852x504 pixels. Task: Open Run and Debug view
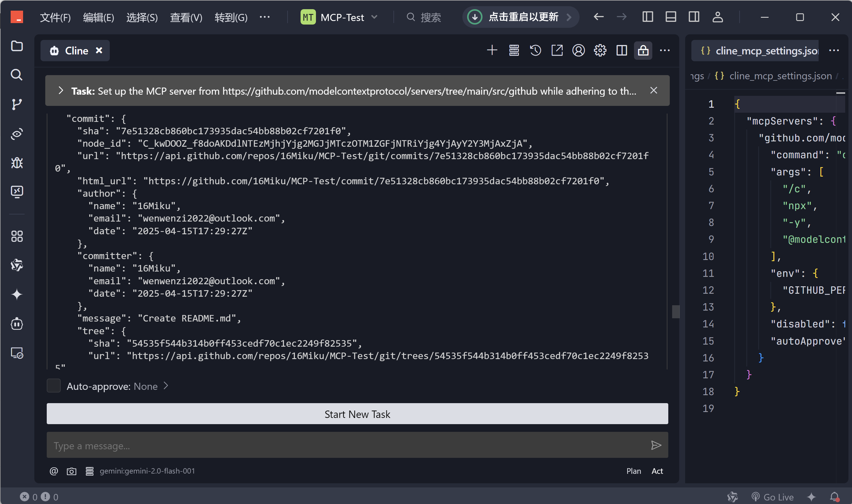[x=17, y=163]
